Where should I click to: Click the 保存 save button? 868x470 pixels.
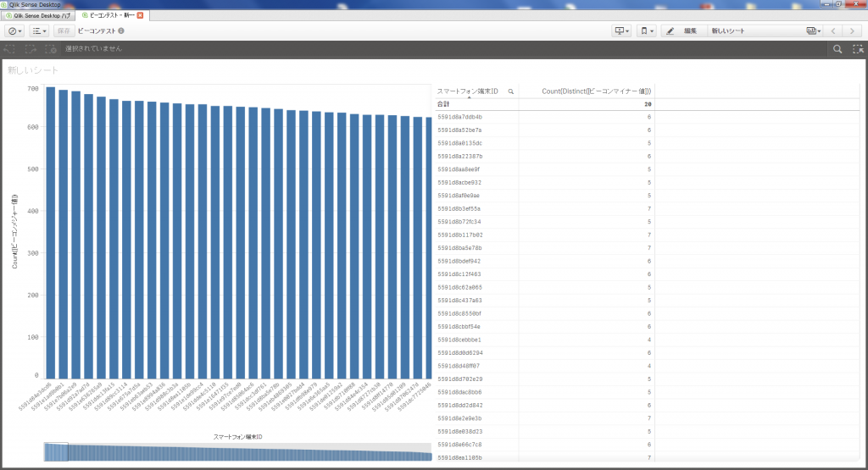pos(64,31)
